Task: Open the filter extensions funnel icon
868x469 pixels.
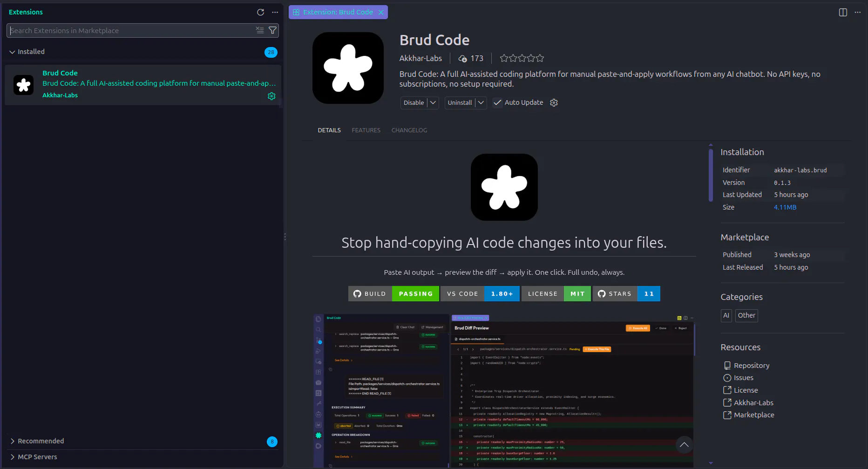Action: pyautogui.click(x=272, y=30)
